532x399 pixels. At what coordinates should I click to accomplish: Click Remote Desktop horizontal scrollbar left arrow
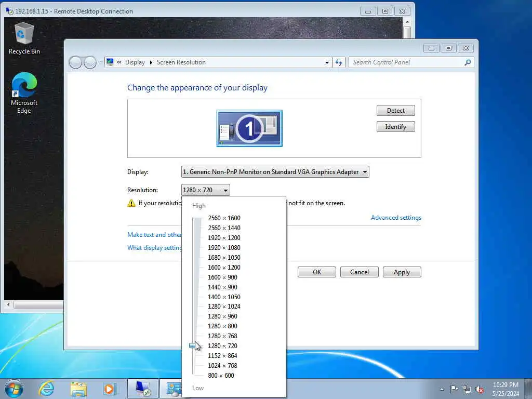click(8, 304)
